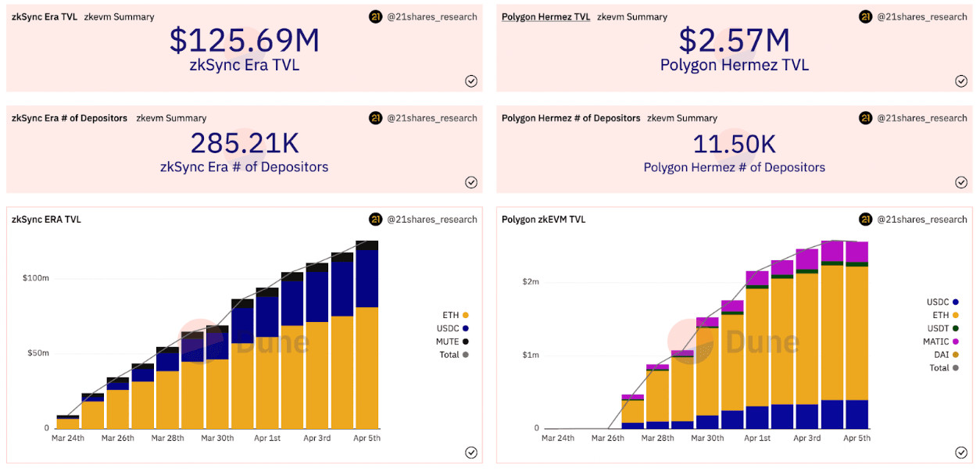Image resolution: width=980 pixels, height=472 pixels.
Task: Toggle USDT series in Polygon zkEVM legend
Action: [942, 328]
